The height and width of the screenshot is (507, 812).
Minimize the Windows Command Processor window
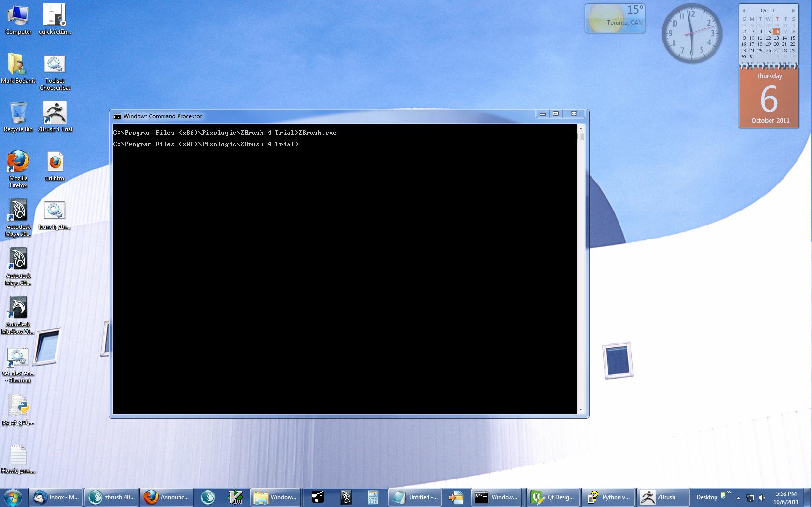543,114
